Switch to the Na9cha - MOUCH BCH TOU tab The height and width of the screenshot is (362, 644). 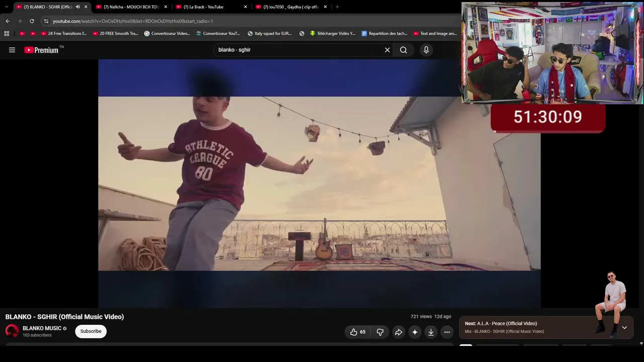132,7
